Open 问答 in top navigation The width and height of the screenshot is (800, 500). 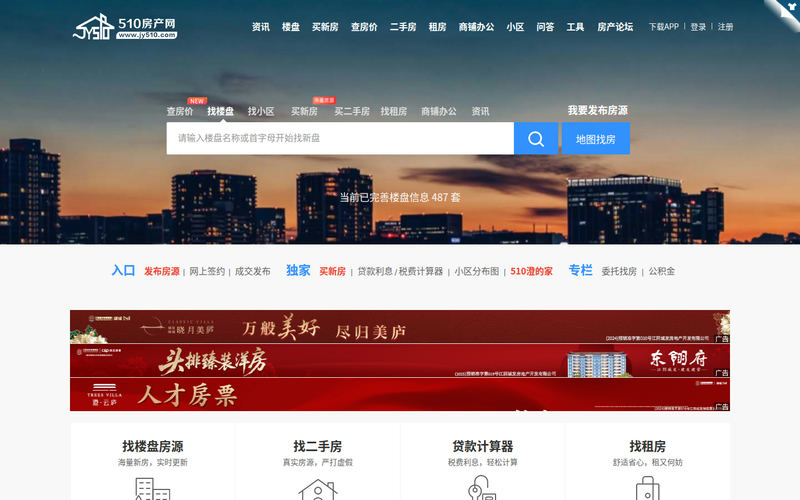tap(545, 27)
